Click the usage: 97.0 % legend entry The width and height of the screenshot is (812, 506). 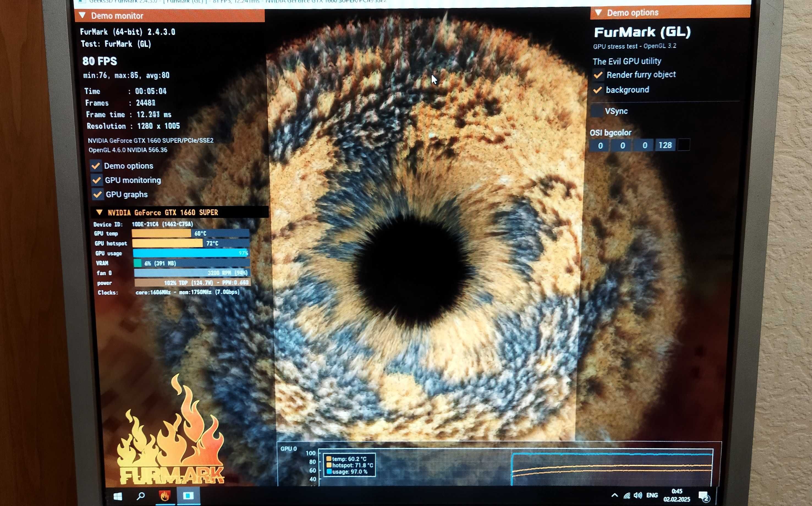click(x=347, y=472)
